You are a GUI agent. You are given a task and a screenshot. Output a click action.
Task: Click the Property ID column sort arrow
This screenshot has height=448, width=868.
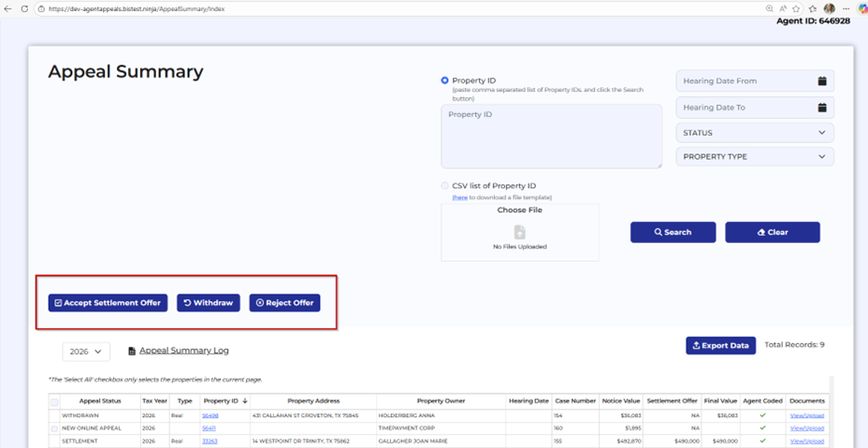click(245, 400)
